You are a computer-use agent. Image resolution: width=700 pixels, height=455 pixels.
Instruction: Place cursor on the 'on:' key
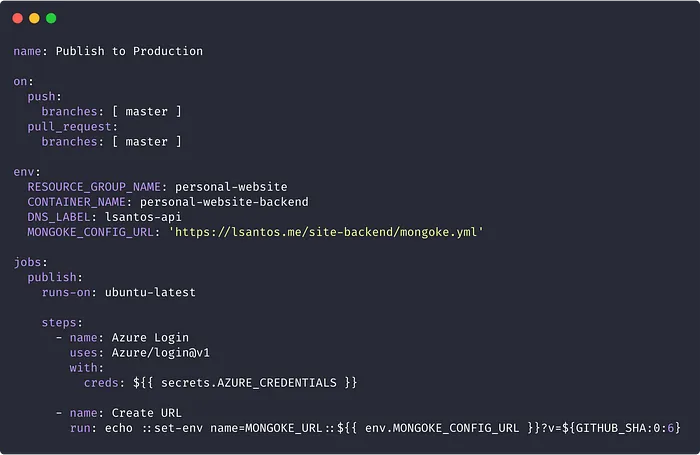(x=23, y=82)
